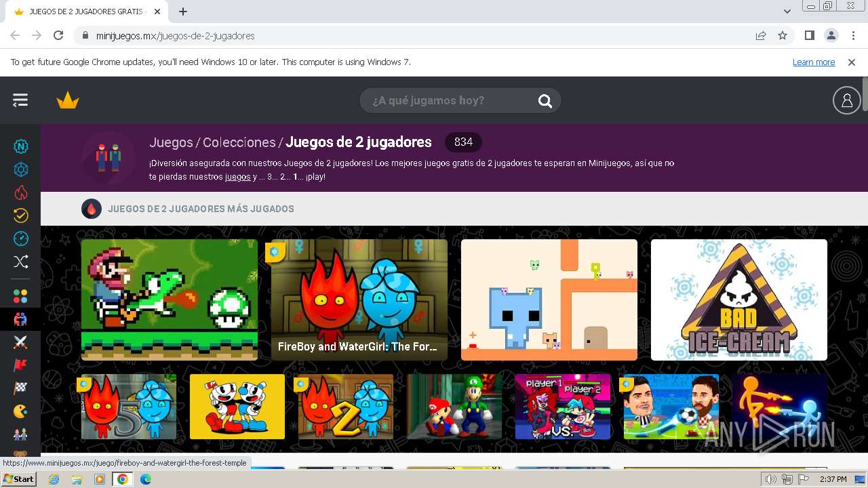Open the Bad Ice-Cream game thumbnail
The height and width of the screenshot is (488, 868).
739,300
